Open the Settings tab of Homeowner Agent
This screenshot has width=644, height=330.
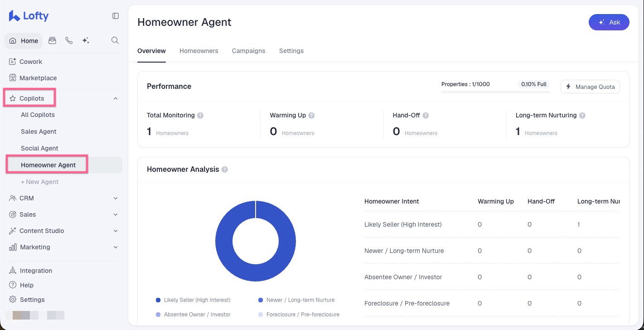291,51
